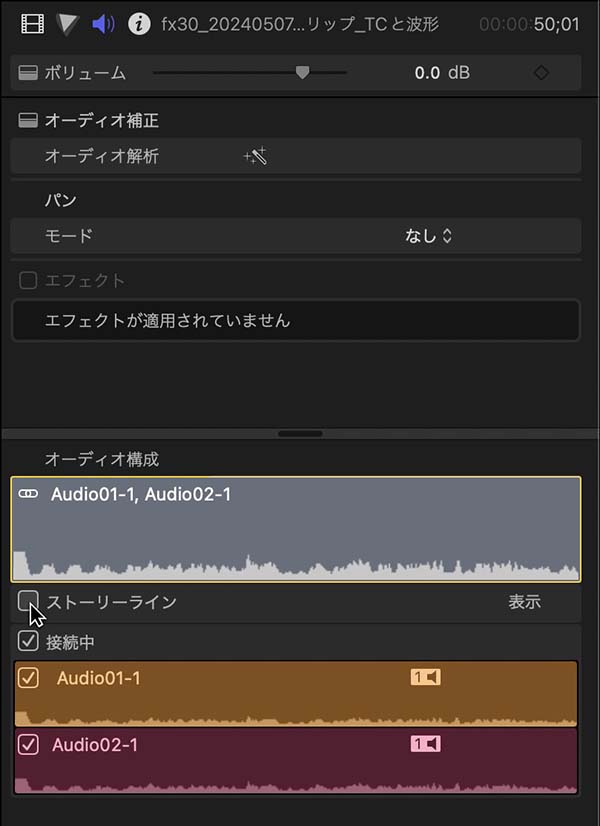Viewport: 600px width, 826px height.
Task: Run audio analysis with magic wand icon
Action: (255, 156)
